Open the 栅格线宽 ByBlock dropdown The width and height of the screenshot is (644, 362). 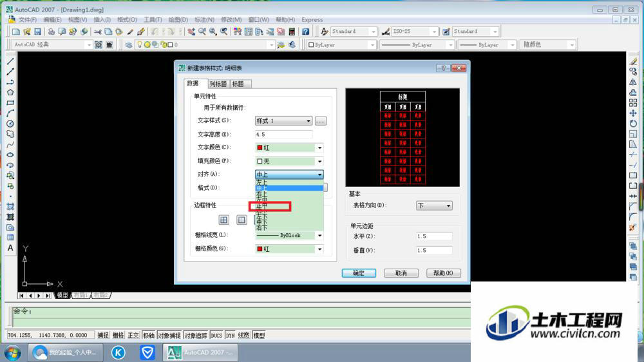click(x=289, y=236)
